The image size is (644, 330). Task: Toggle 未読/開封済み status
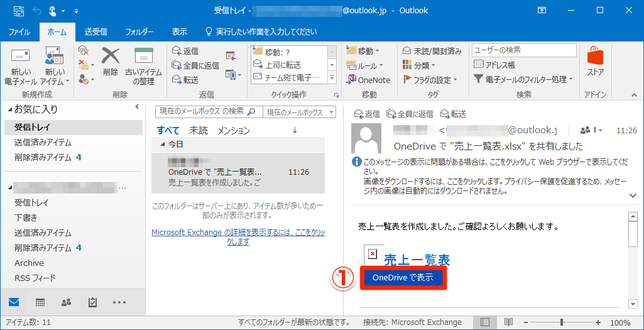click(432, 52)
